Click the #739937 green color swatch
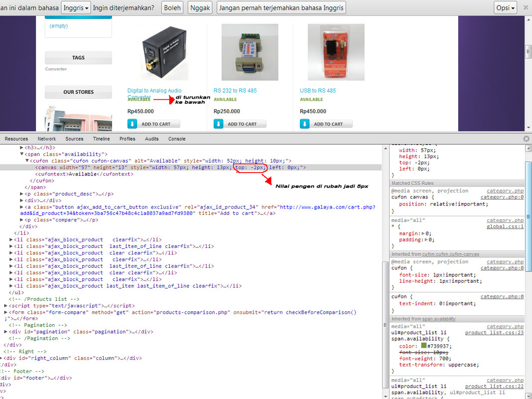532x399 pixels. click(424, 346)
